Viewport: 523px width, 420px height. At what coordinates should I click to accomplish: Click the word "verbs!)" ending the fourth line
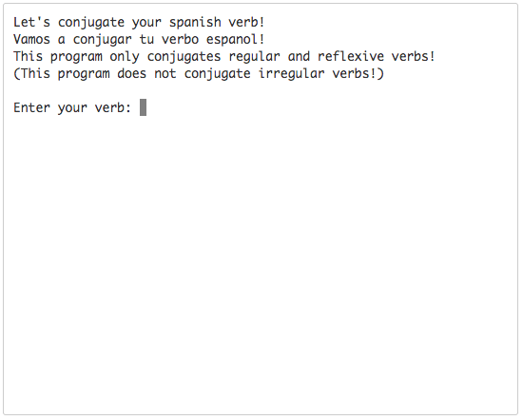[358, 73]
